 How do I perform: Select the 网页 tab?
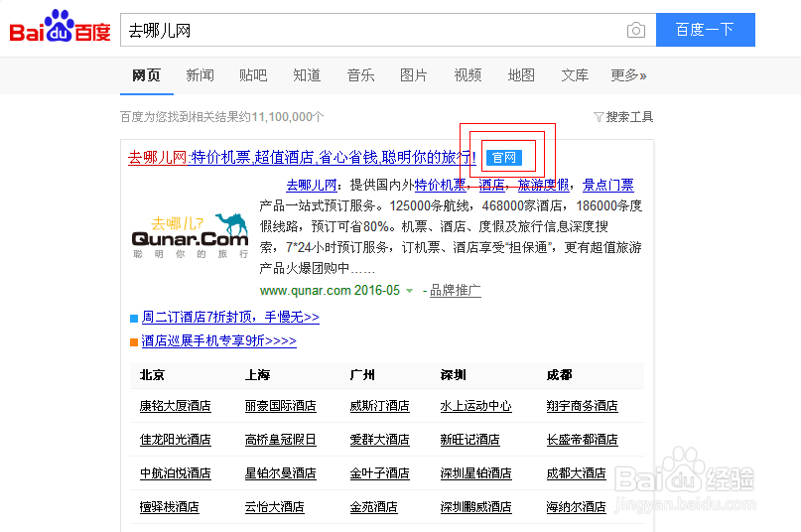tap(147, 75)
